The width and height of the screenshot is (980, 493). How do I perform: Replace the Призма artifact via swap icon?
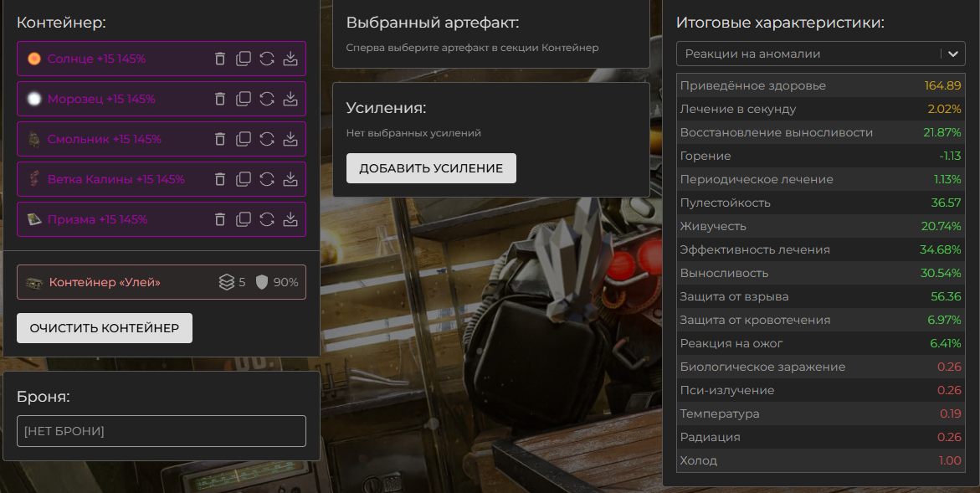click(x=267, y=219)
